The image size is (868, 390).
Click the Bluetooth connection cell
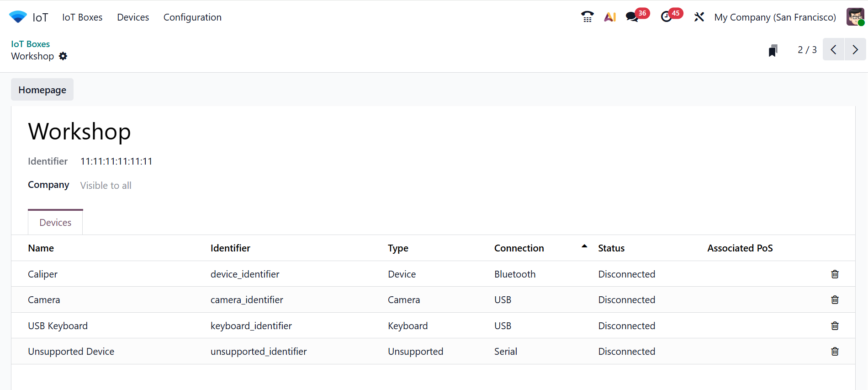pyautogui.click(x=515, y=274)
